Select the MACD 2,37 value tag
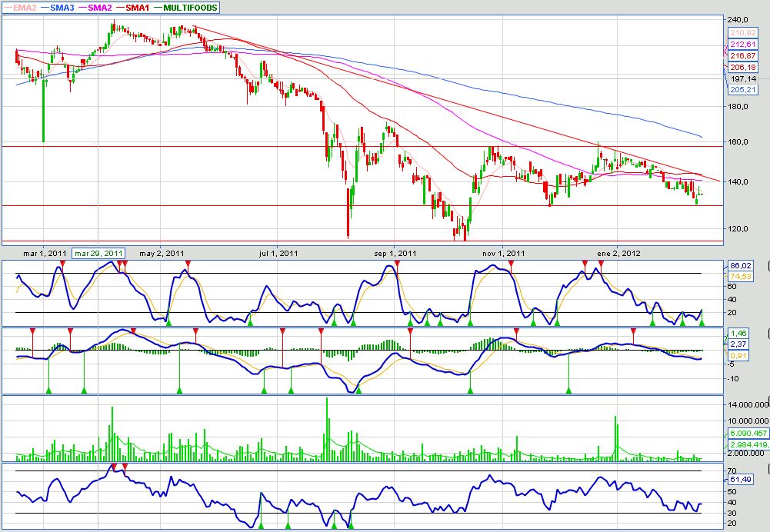Image resolution: width=770 pixels, height=532 pixels. 740,344
